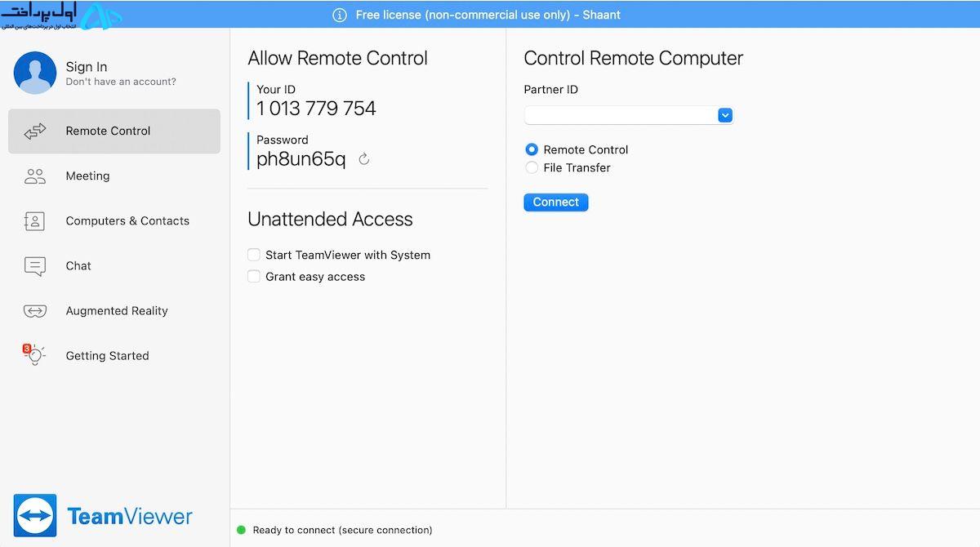Click the Remote Control arrows icon
This screenshot has height=547, width=980.
click(x=35, y=131)
